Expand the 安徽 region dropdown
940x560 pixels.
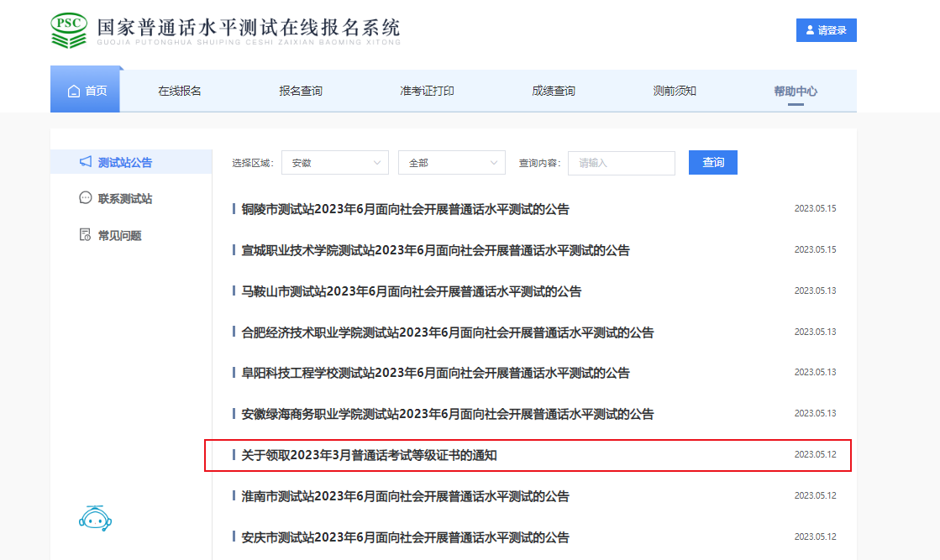click(x=335, y=163)
